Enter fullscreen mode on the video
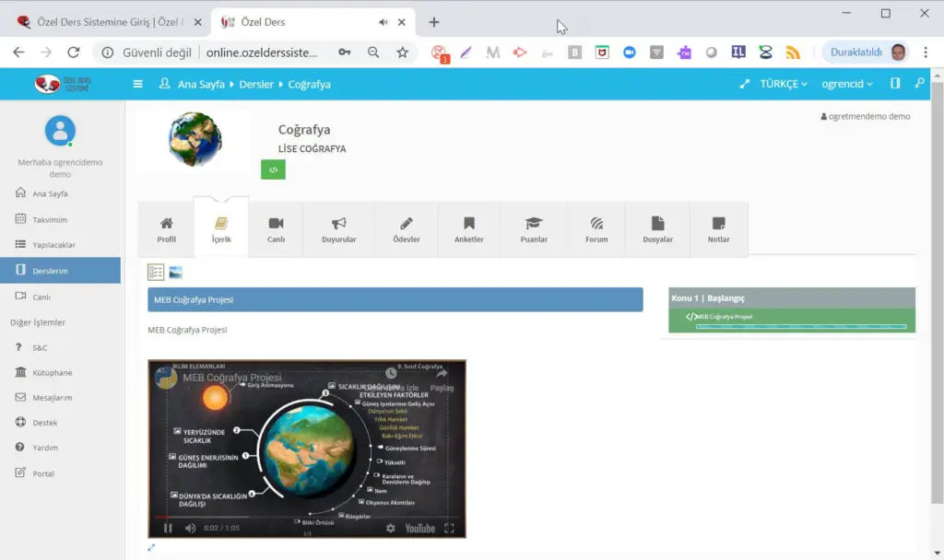944x560 pixels. pos(450,528)
